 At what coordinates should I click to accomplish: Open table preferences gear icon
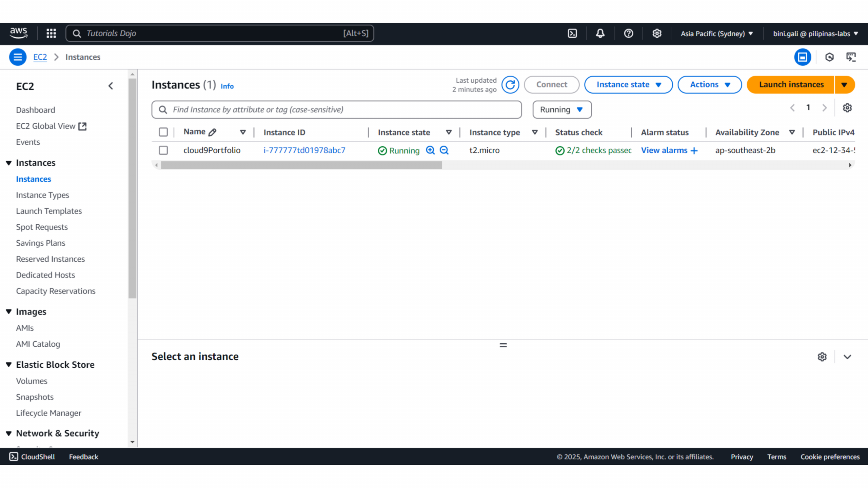point(847,108)
